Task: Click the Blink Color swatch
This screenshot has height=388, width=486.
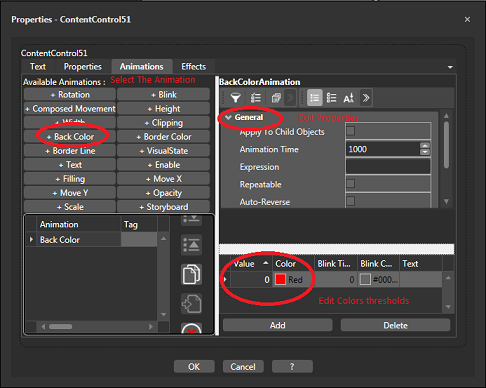Action: [365, 279]
